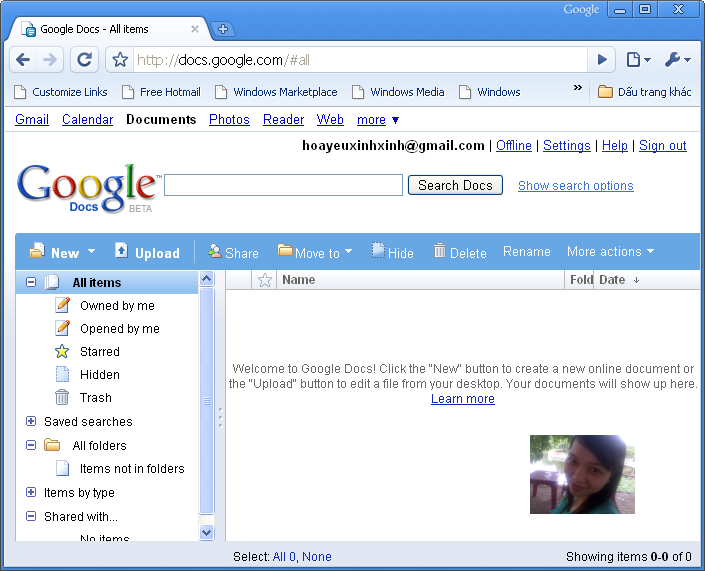Click the Upload toolbar button
The width and height of the screenshot is (705, 571).
click(147, 252)
